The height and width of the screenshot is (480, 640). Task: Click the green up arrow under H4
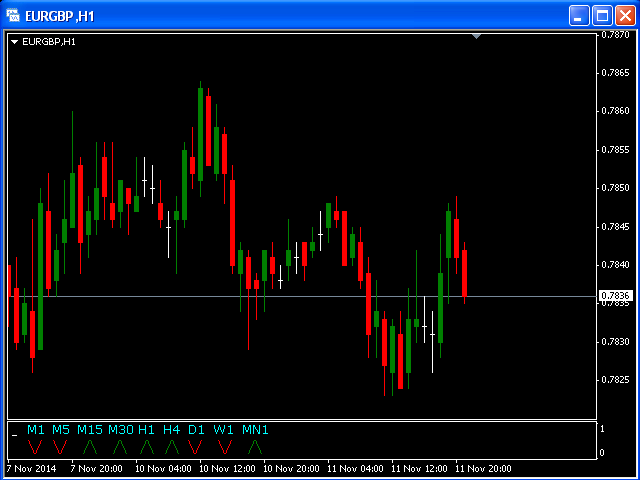(x=171, y=447)
